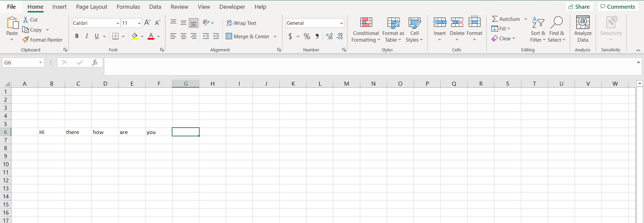Screen dimensions: 644x223
Task: Open the font size dropdown
Action: (139, 23)
